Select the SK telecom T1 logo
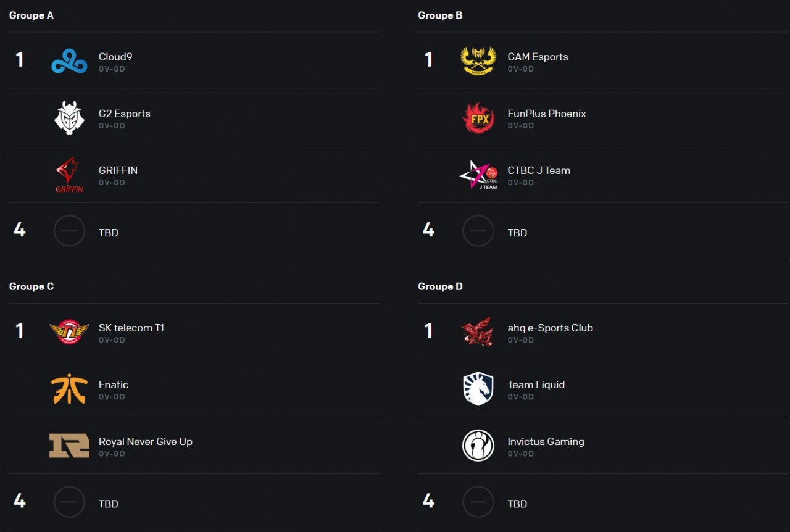This screenshot has height=532, width=790. [69, 332]
